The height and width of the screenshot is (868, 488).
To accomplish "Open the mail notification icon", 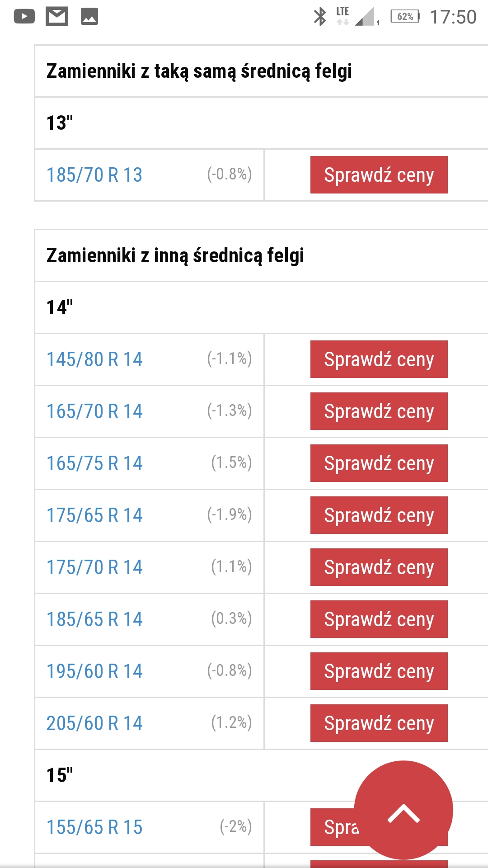I will tap(57, 17).
